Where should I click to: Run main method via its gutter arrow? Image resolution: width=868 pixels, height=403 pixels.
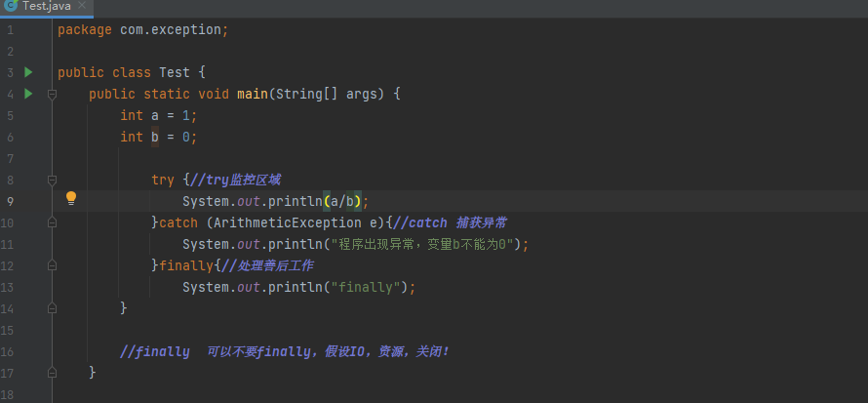click(28, 94)
